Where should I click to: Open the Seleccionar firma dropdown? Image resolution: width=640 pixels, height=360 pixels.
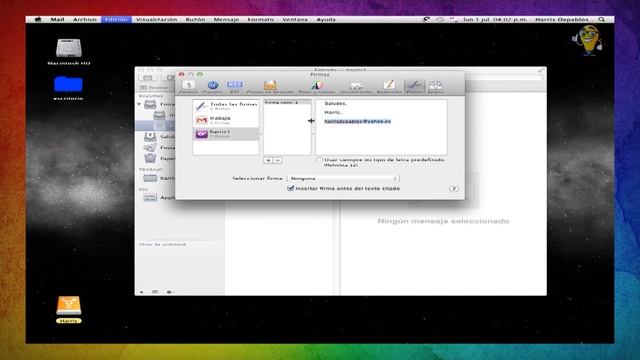point(343,178)
